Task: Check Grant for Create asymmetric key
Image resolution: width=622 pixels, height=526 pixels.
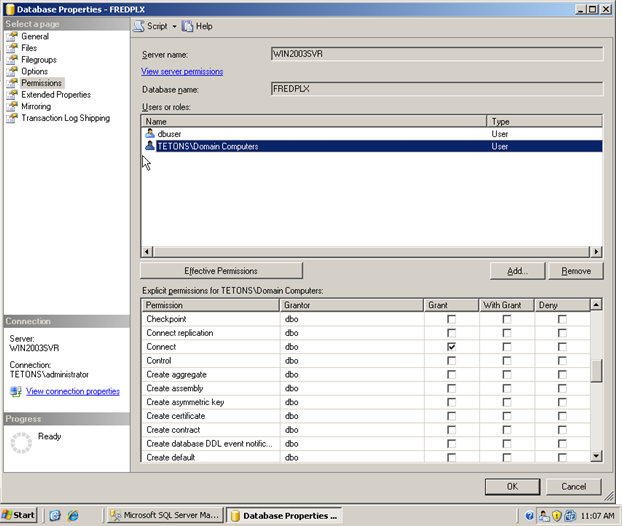Action: pyautogui.click(x=451, y=402)
